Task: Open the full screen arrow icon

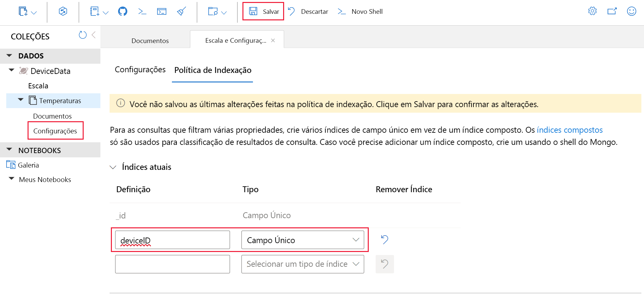Action: click(x=612, y=11)
